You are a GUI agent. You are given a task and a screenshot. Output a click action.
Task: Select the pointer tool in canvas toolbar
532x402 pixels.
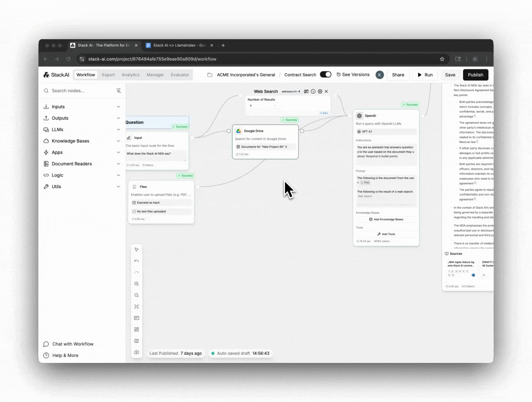[137, 249]
